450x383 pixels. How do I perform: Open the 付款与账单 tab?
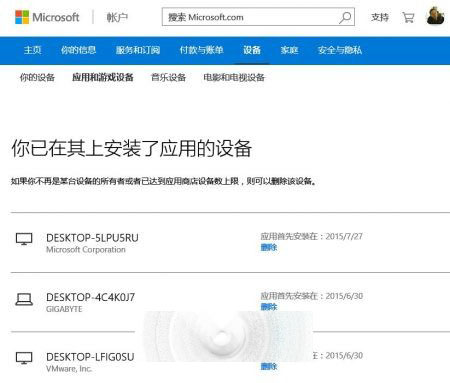pos(201,50)
